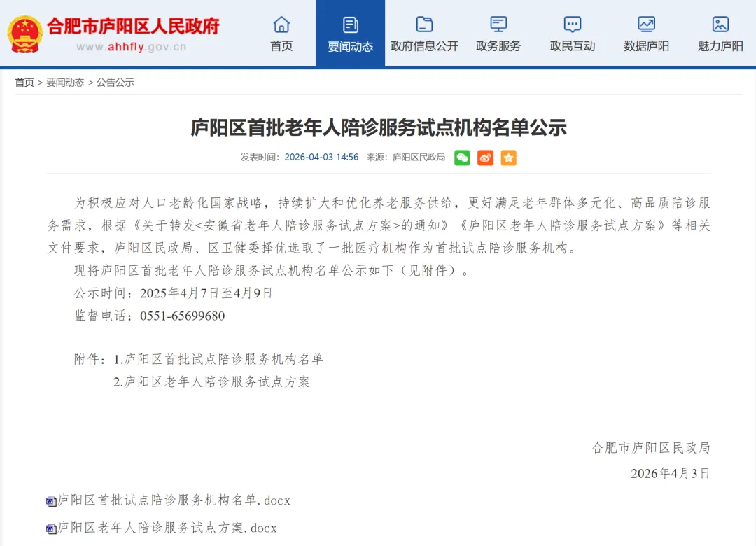
Task: Click the 政民互动 chat bubble icon
Action: (573, 24)
